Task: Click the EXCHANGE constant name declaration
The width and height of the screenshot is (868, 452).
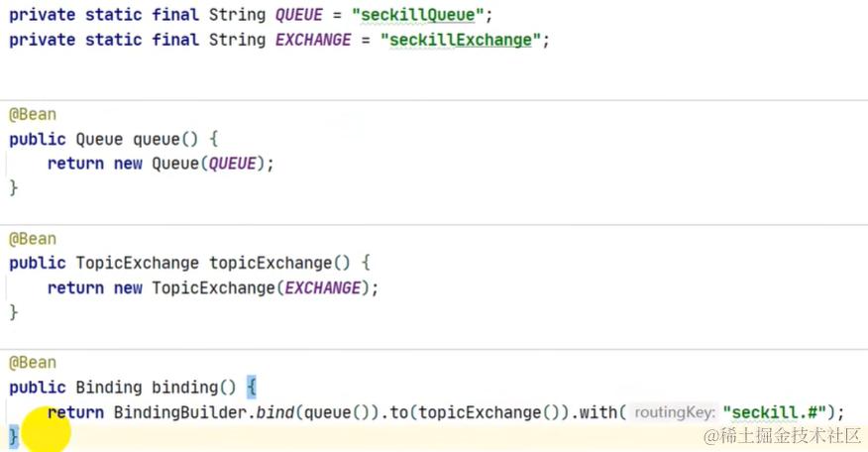Action: tap(313, 40)
